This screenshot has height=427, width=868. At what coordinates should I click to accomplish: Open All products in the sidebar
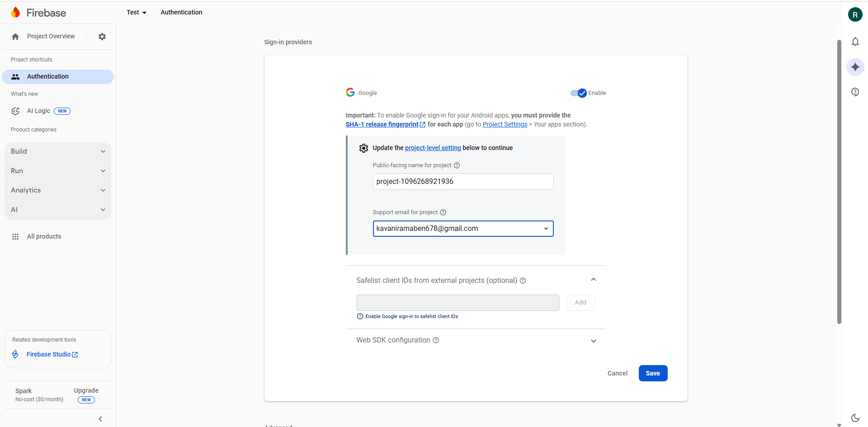[44, 237]
